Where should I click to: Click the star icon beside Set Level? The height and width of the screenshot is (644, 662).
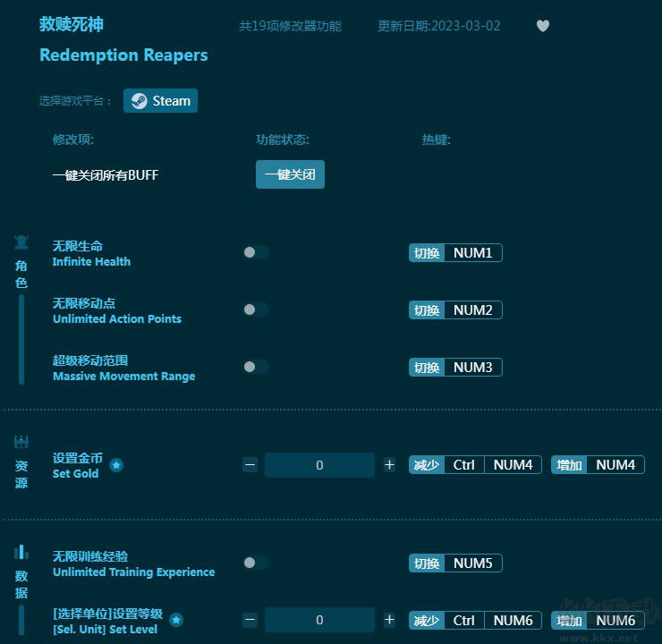176,620
